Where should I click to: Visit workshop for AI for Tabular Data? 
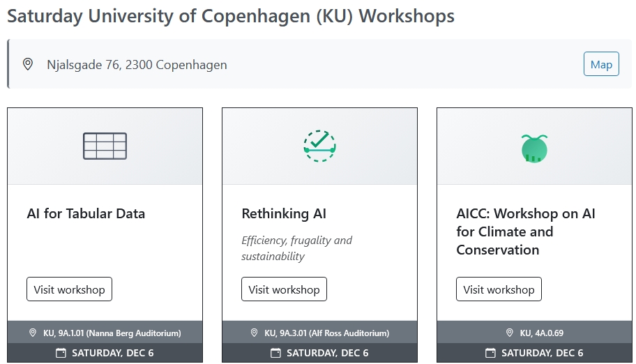pyautogui.click(x=69, y=289)
